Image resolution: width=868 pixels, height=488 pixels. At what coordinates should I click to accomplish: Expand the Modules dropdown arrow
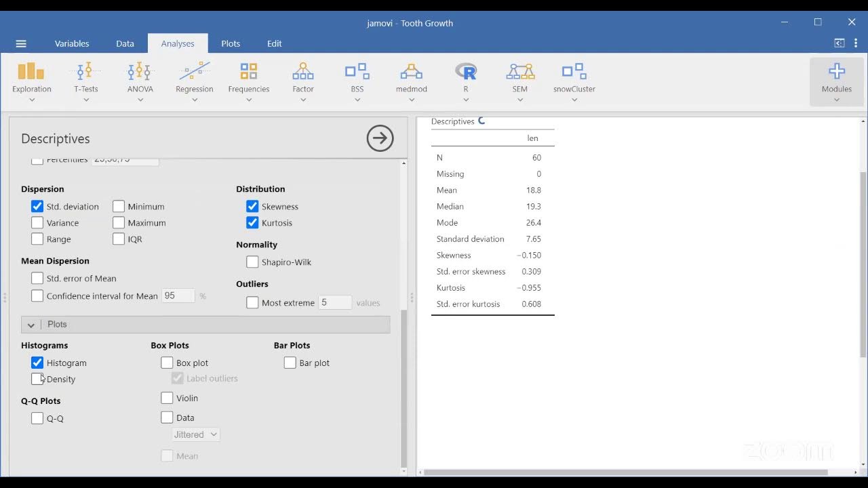(x=837, y=100)
